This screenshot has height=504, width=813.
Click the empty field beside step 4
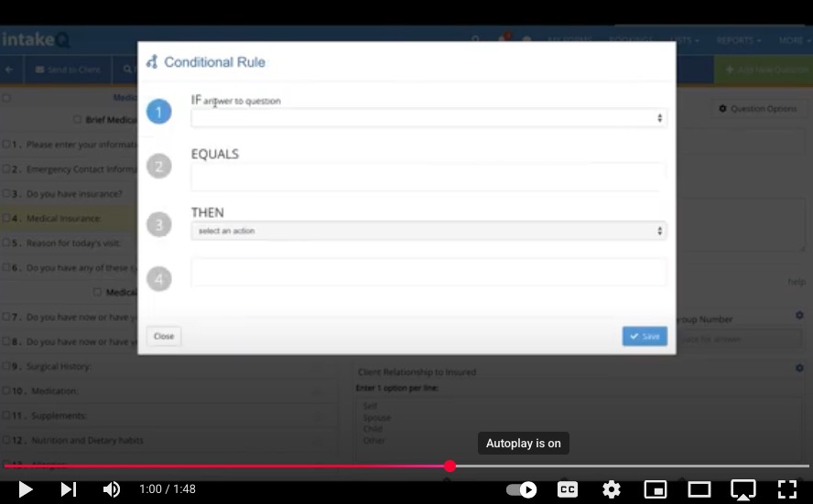click(x=428, y=272)
